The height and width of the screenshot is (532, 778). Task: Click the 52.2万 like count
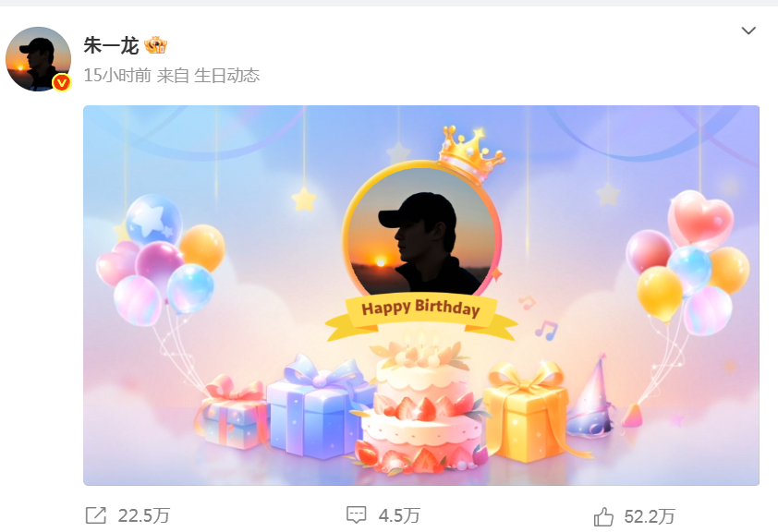[x=649, y=516]
